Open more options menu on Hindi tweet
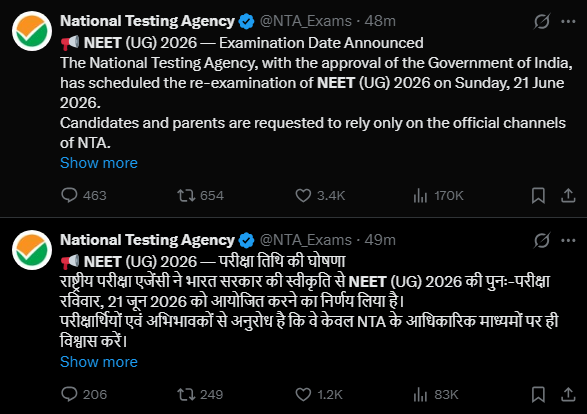 [568, 240]
